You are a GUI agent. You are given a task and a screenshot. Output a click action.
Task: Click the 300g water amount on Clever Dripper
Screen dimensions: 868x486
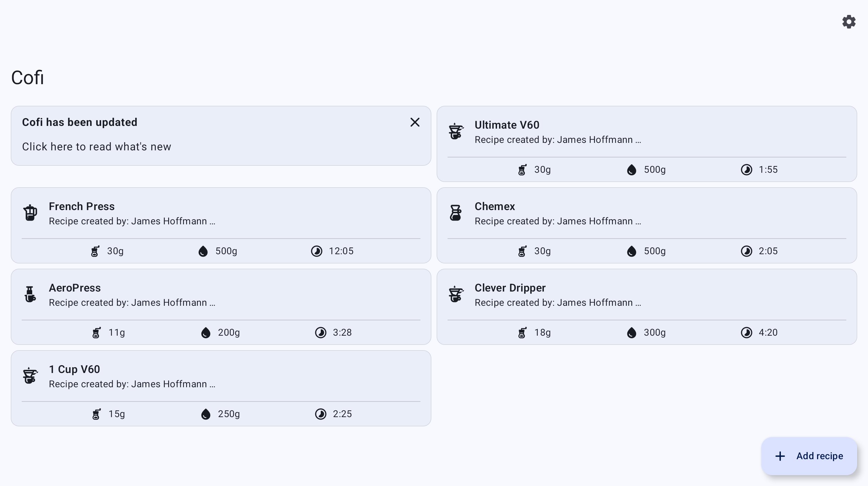tap(654, 333)
